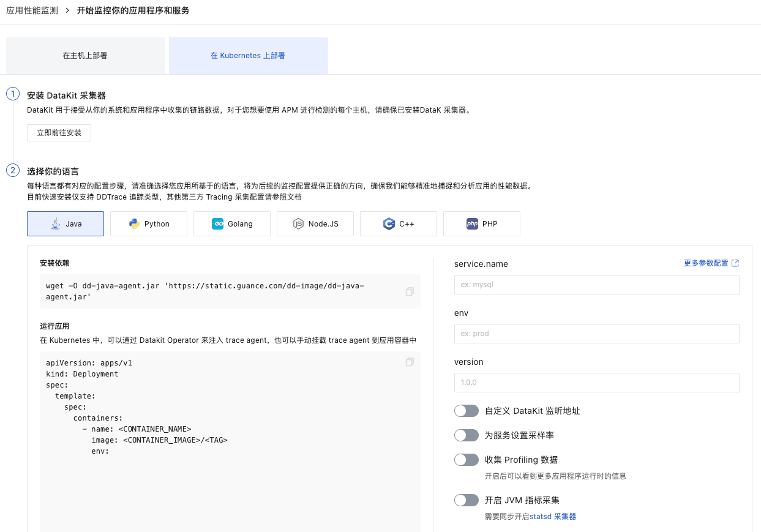Click 安装 DataKit 采集器 heading

(x=66, y=96)
